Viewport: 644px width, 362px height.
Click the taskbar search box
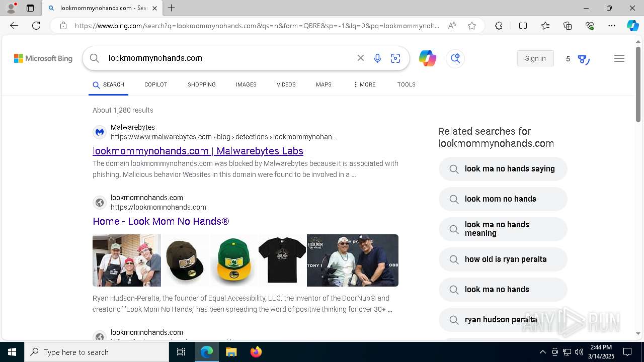(x=97, y=352)
